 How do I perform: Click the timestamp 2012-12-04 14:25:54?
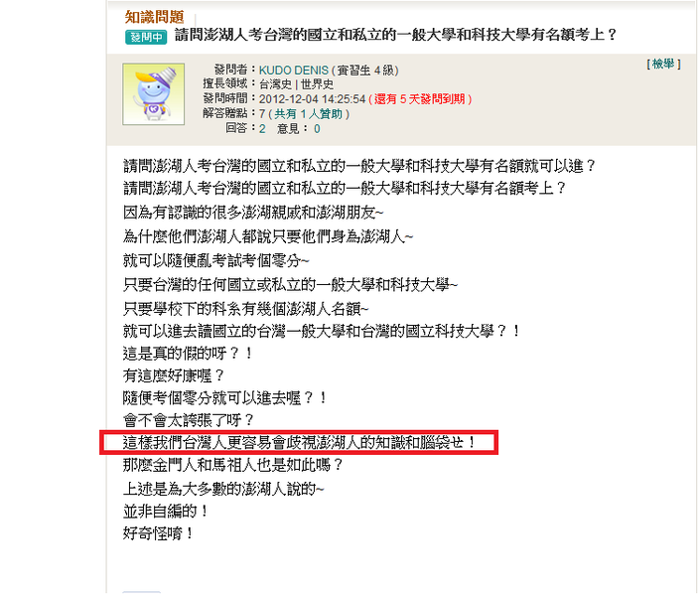(312, 99)
